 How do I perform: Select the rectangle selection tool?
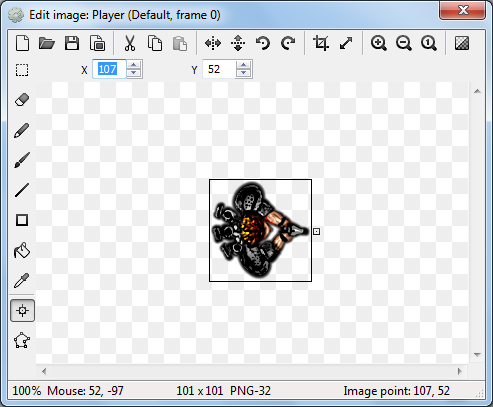tap(22, 70)
